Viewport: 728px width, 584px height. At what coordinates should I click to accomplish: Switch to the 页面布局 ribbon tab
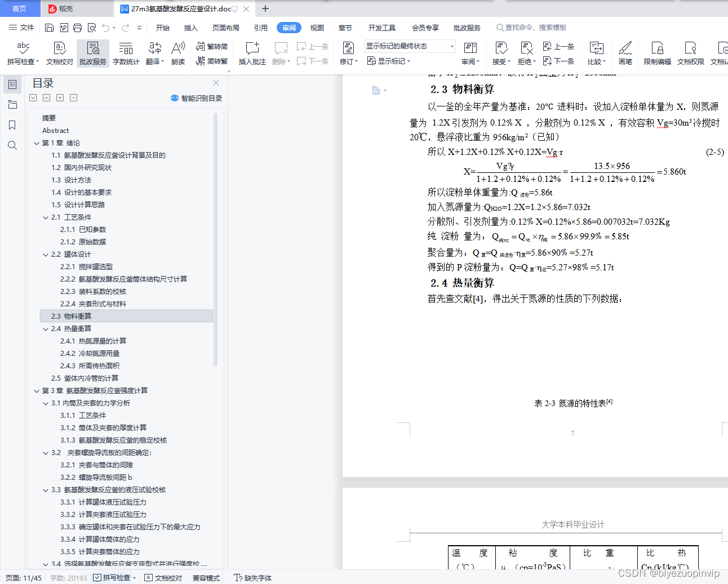[x=226, y=28]
